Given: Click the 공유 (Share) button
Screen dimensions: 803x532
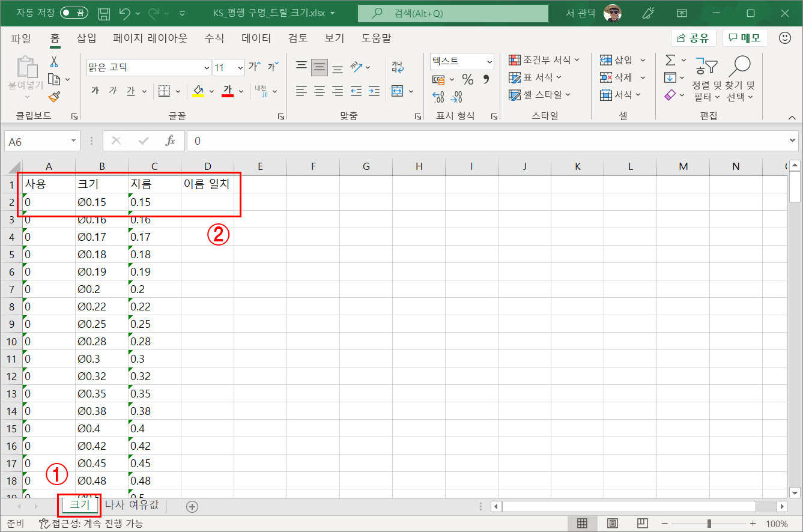Looking at the screenshot, I should [x=695, y=37].
